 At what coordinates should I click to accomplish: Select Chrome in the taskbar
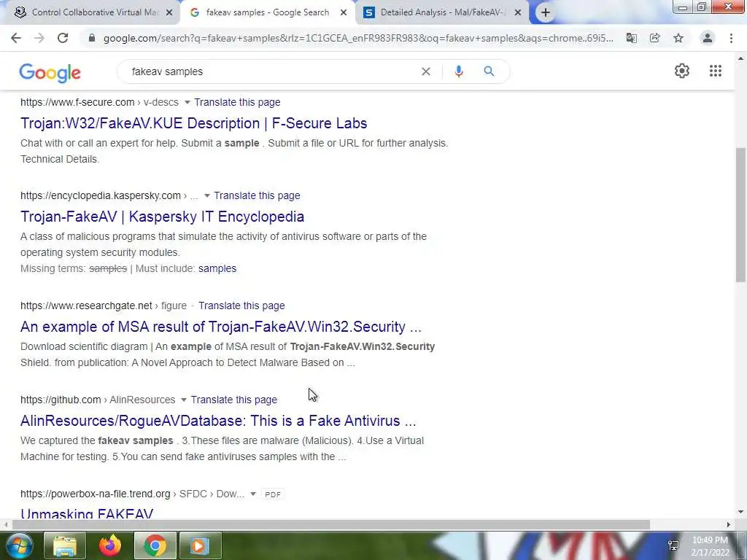pyautogui.click(x=155, y=545)
